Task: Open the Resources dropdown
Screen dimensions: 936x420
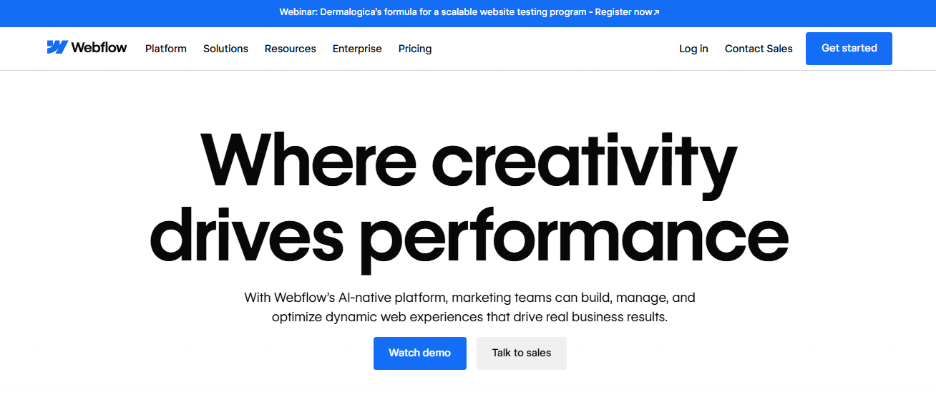Action: click(290, 48)
